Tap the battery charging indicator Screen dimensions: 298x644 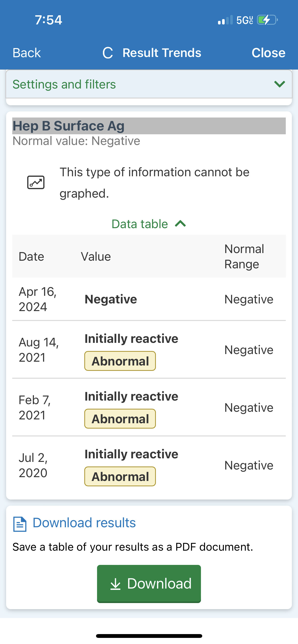(x=267, y=20)
